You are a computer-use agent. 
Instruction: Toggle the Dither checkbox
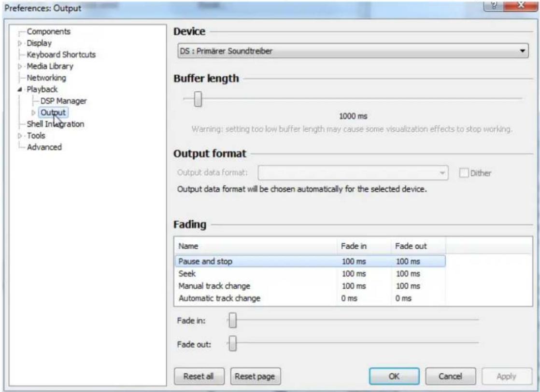pyautogui.click(x=464, y=173)
